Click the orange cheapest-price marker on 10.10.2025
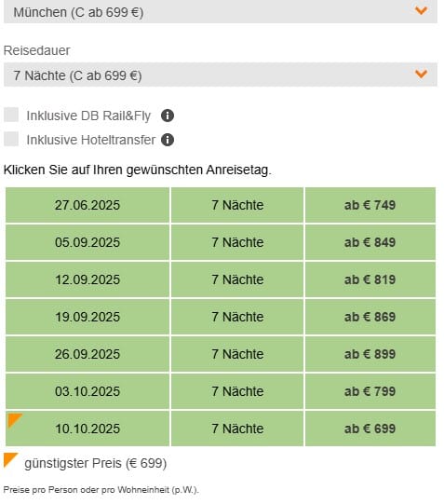 (x=15, y=421)
